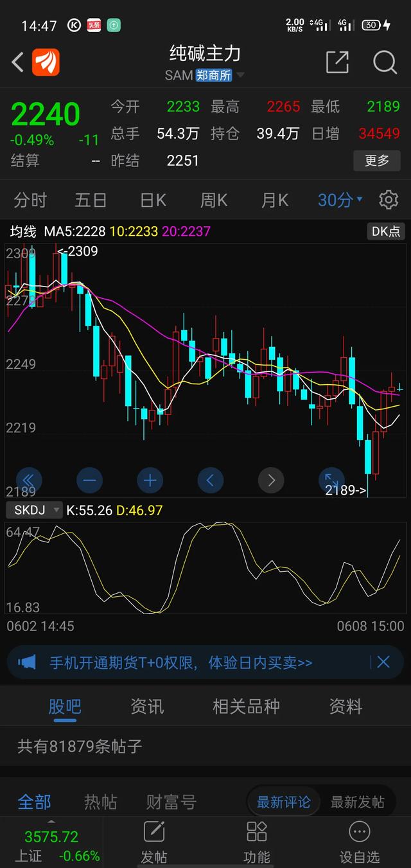The width and height of the screenshot is (411, 868).
Task: Switch to the 日K tab
Action: pyautogui.click(x=153, y=200)
